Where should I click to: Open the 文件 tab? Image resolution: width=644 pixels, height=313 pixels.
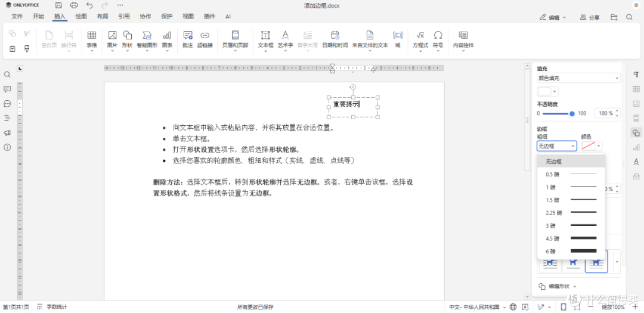coord(17,17)
